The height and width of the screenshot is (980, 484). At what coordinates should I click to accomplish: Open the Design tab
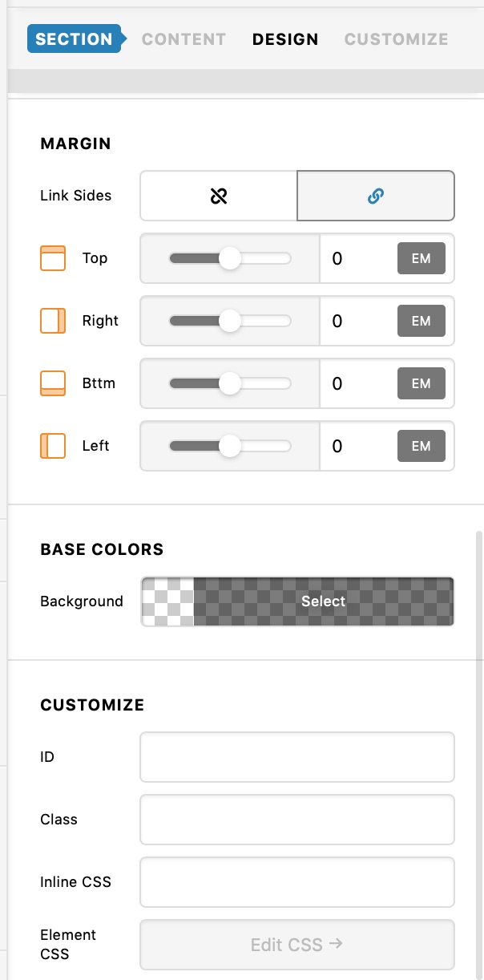coord(285,39)
